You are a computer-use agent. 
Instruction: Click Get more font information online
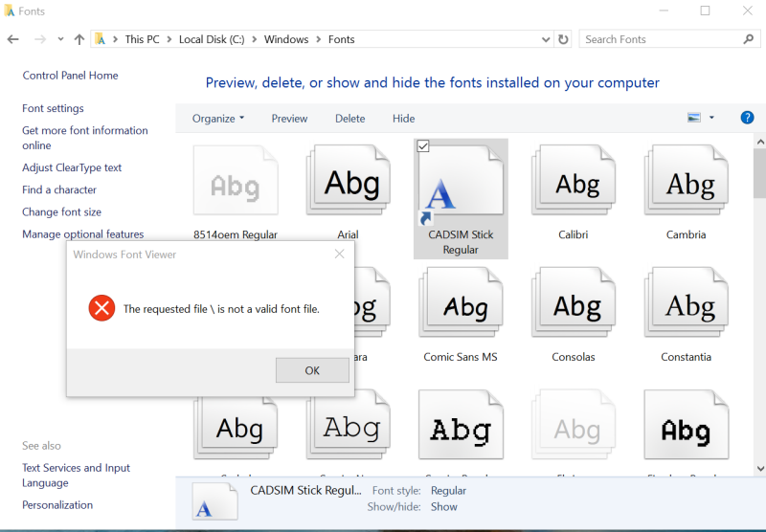pos(85,138)
